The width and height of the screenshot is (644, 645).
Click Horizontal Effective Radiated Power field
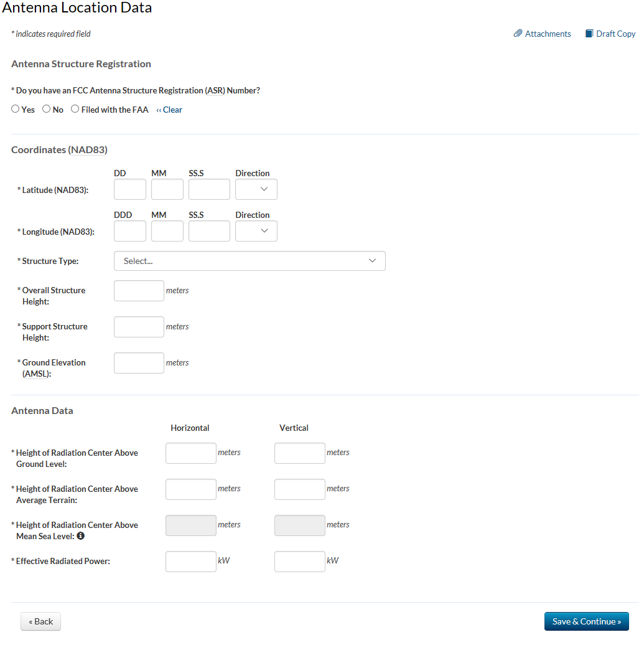point(191,562)
